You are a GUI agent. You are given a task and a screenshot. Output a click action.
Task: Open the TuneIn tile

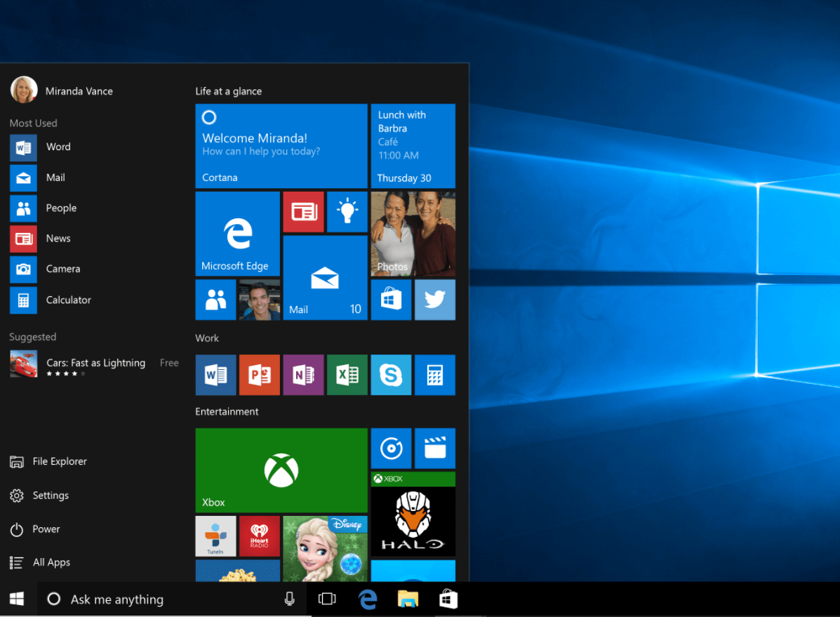[x=215, y=536]
